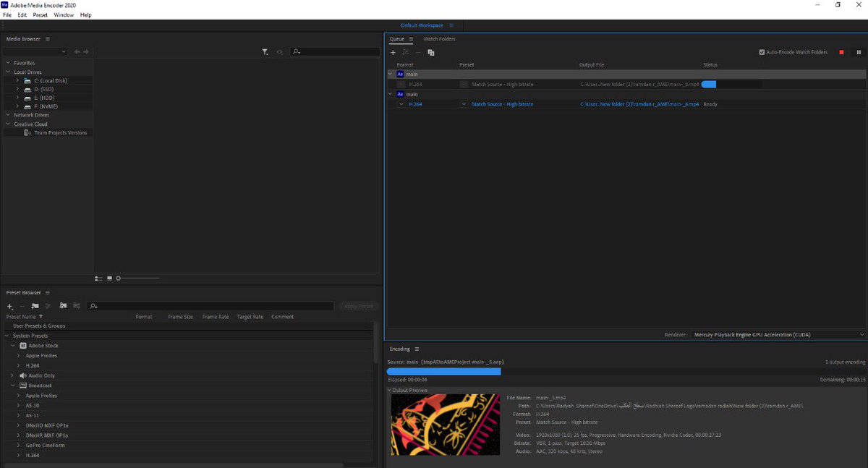Open preset dropdown for second Match Source output
This screenshot has width=868, height=468.
pos(464,104)
